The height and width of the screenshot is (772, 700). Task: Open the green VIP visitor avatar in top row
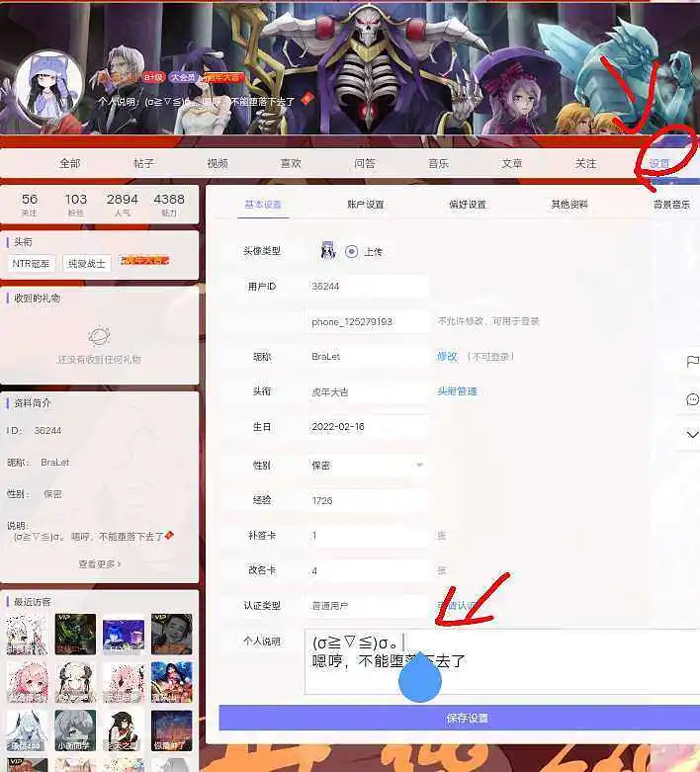[x=75, y=635]
